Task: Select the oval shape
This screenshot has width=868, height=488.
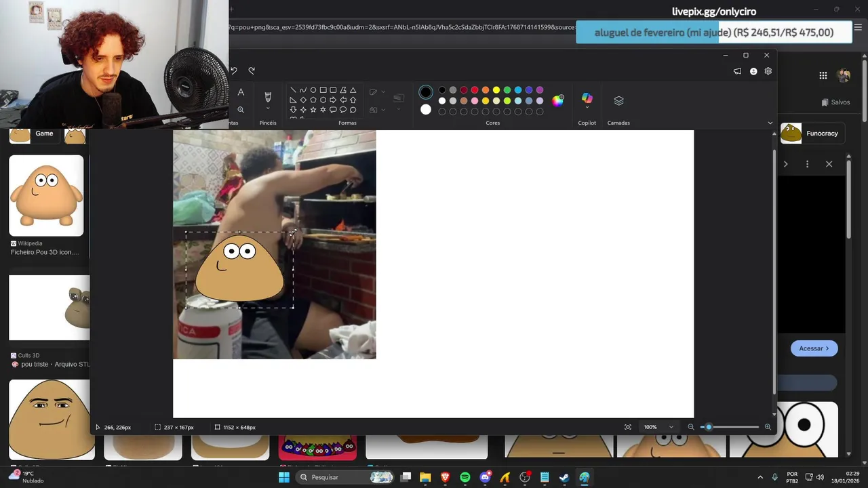Action: point(313,90)
